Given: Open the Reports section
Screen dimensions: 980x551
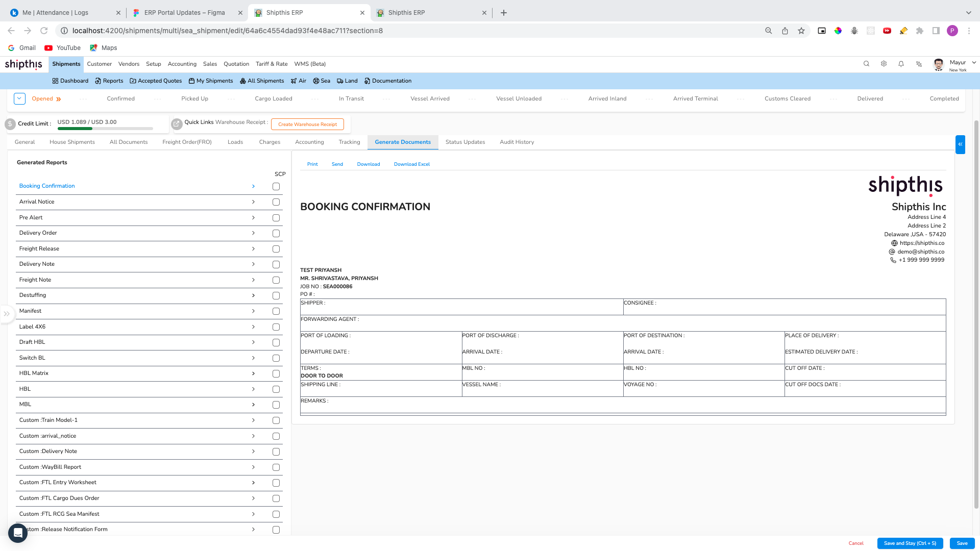Looking at the screenshot, I should (x=109, y=81).
